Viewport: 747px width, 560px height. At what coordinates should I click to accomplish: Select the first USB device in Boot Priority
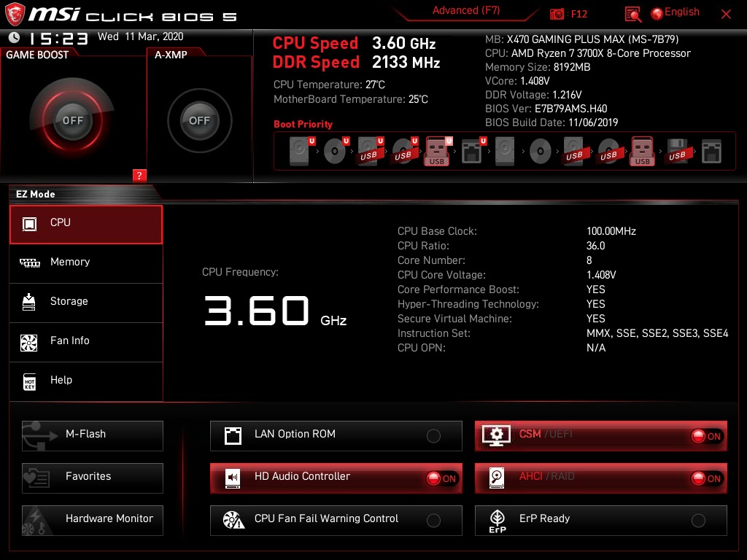(x=370, y=149)
